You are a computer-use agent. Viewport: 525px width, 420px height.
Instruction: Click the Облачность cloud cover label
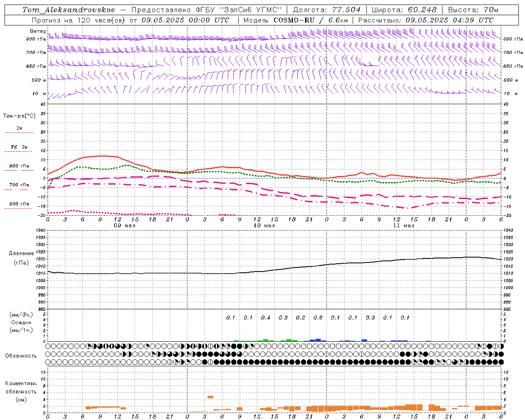coord(21,356)
